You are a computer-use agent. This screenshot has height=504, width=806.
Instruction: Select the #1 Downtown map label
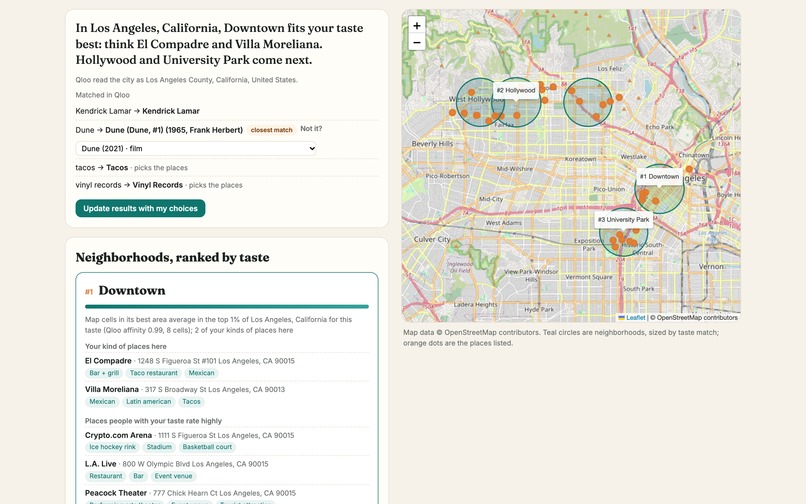660,176
